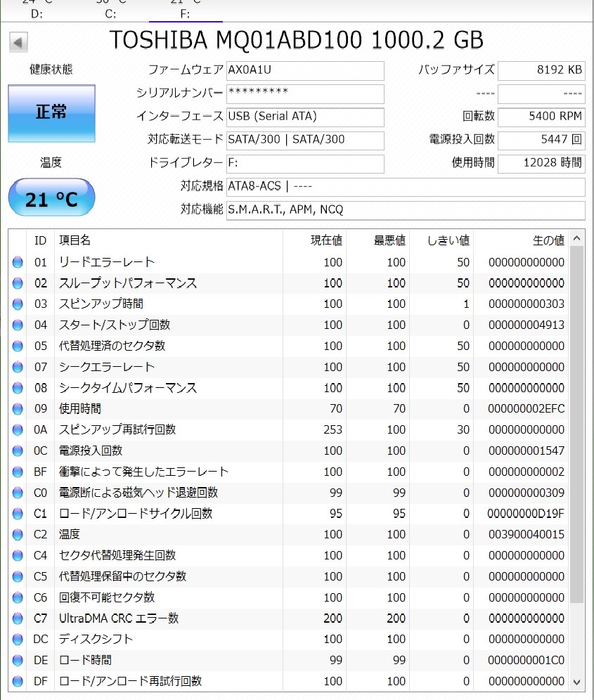The image size is (594, 700).
Task: Select the 衝撃によって発生したエラーレート row name
Action: tap(144, 472)
